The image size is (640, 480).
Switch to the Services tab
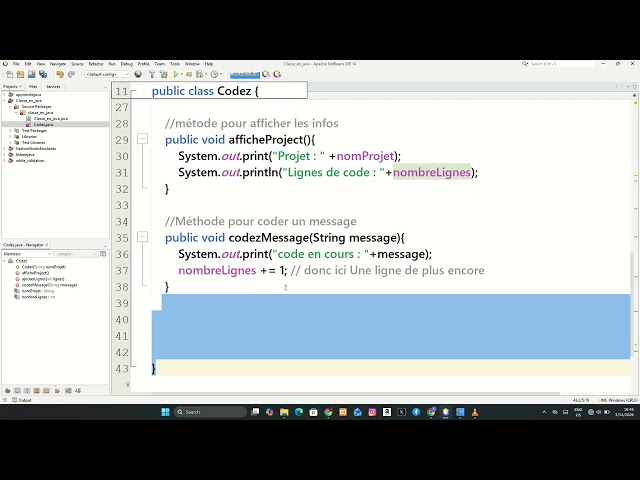point(53,87)
